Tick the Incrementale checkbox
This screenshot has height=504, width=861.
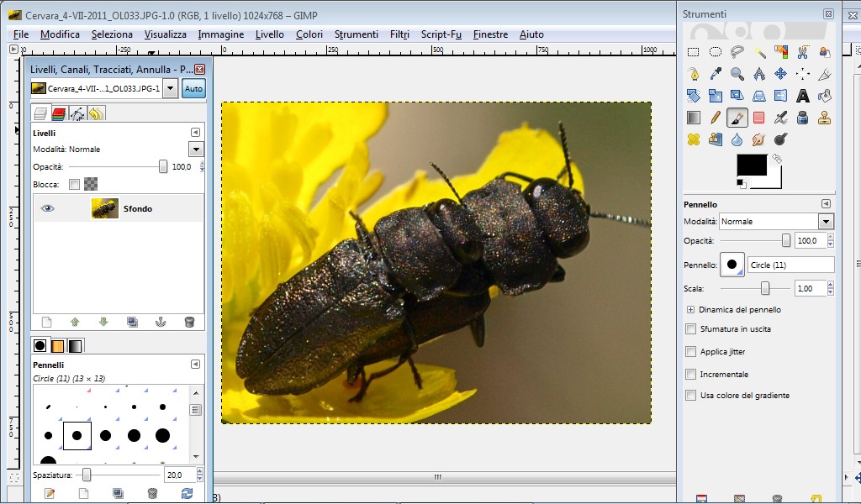pos(691,375)
